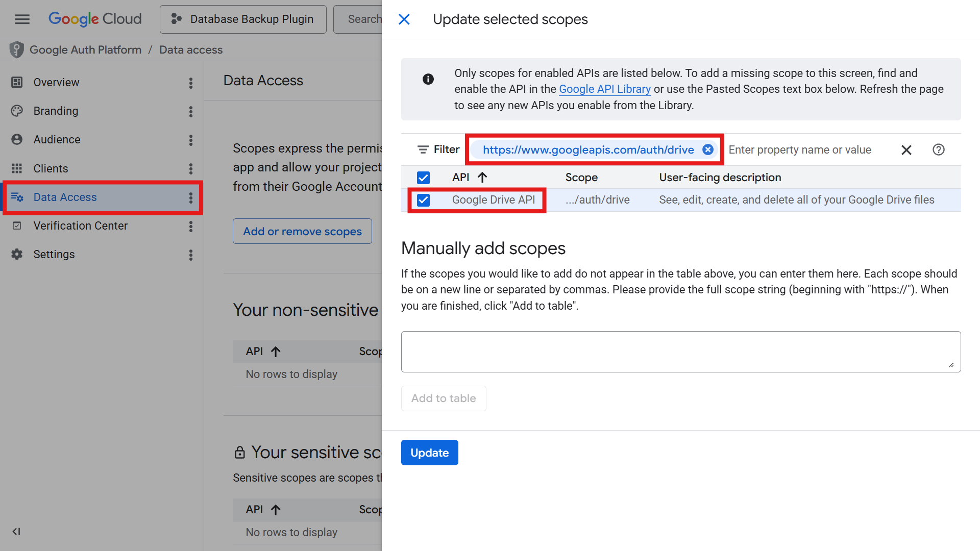
Task: Open Branding in the sidebar
Action: 56,111
